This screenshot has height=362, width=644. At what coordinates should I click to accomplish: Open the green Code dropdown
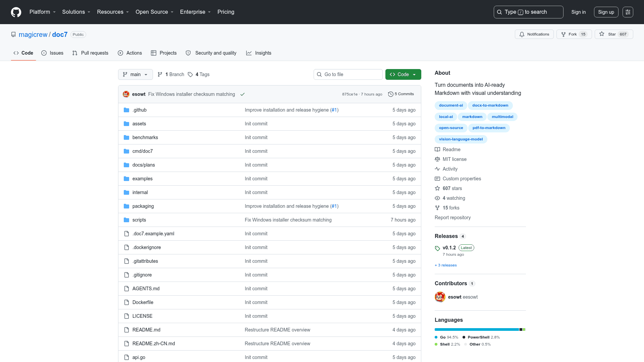403,74
